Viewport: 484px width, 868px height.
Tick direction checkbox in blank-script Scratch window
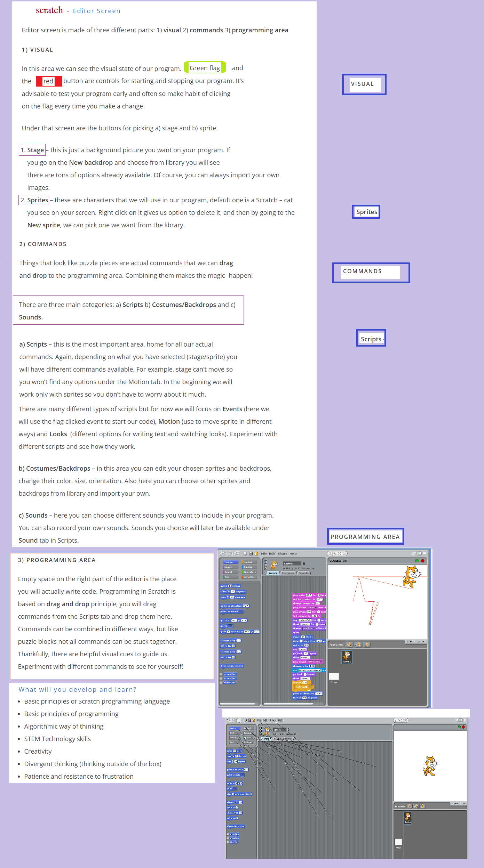pos(228,842)
